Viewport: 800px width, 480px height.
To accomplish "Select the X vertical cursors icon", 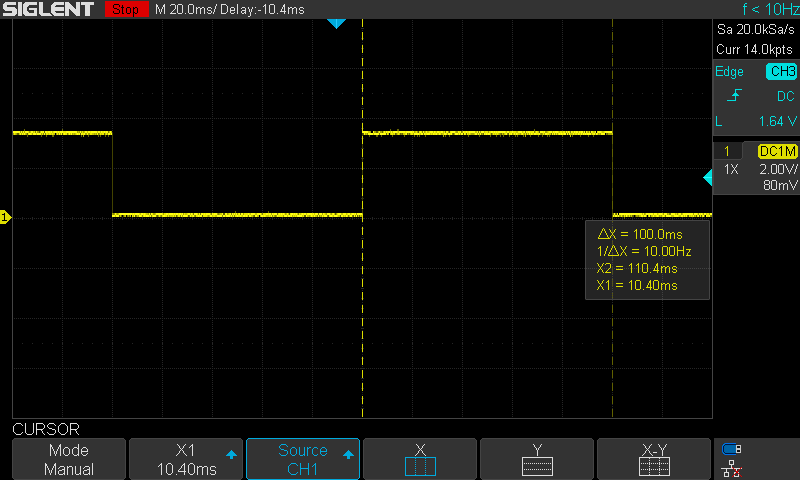I will 420,459.
